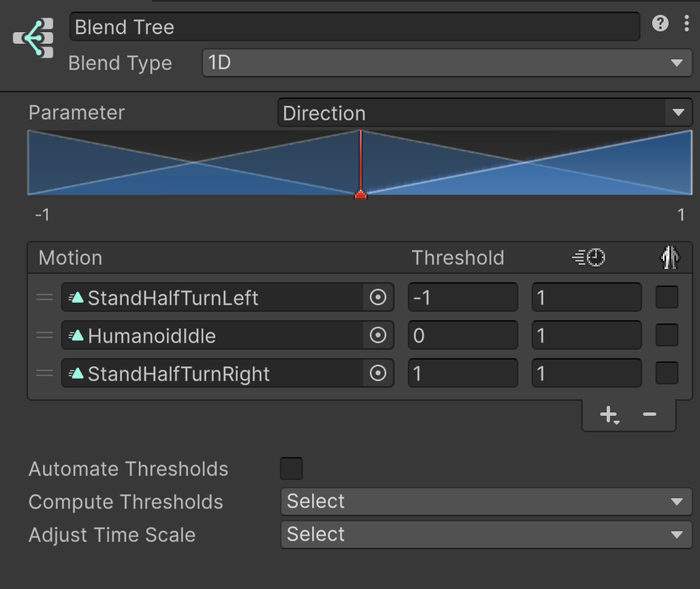Click the Mirror column header icon

pos(669,257)
